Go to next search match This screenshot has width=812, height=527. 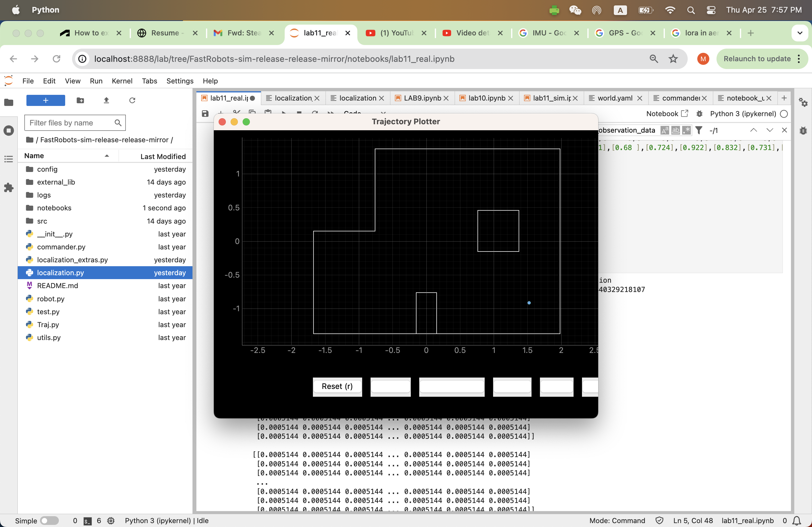770,130
